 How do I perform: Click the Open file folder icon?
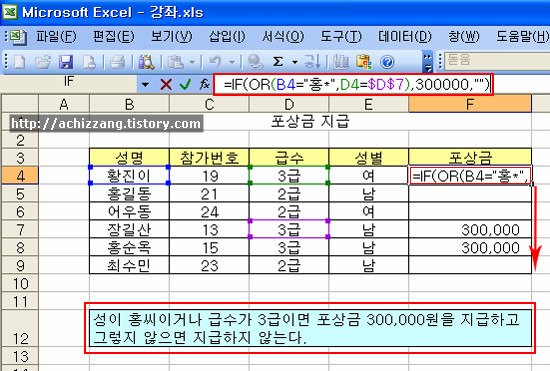[43, 62]
